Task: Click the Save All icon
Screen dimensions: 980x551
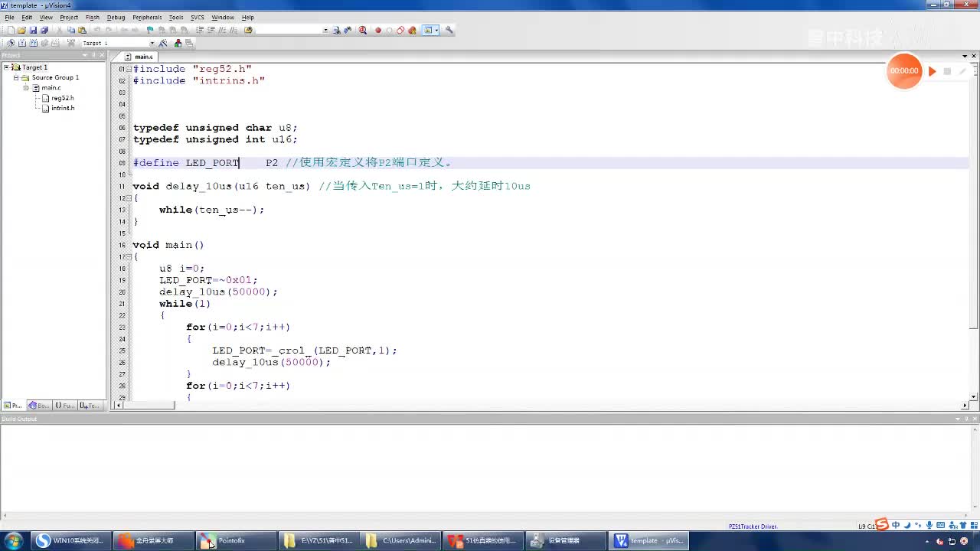Action: coord(44,31)
